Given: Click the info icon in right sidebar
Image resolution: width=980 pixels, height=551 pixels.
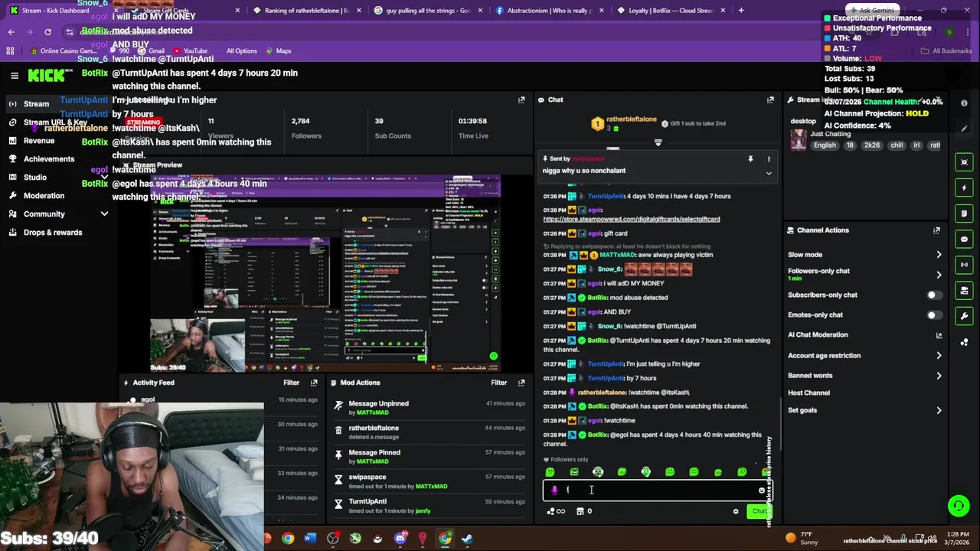Looking at the screenshot, I should [964, 103].
